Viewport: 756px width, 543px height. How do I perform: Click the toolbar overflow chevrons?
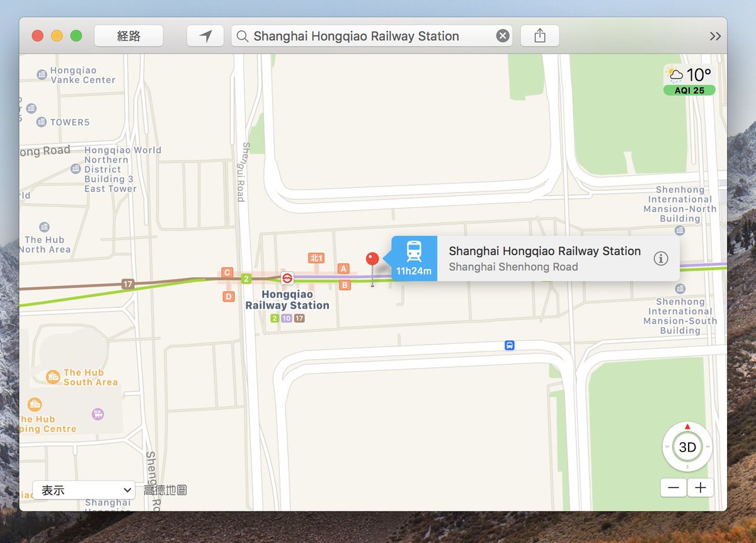[715, 36]
